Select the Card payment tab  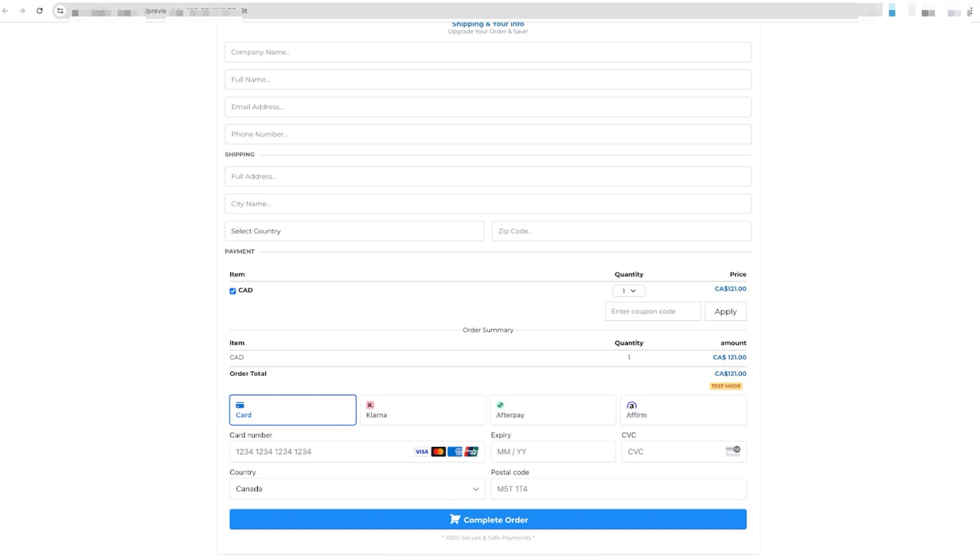(293, 410)
